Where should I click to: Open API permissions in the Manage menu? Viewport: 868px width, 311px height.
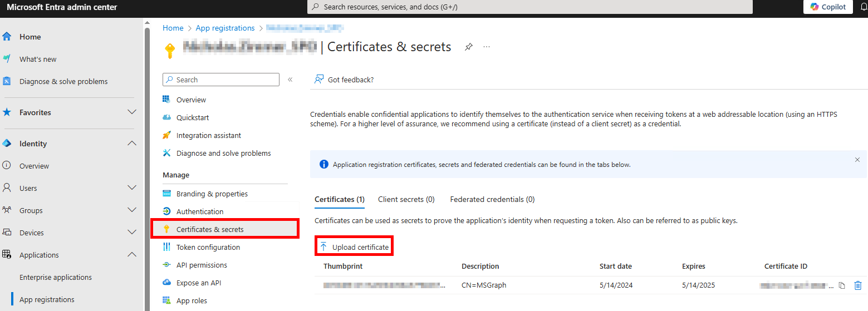tap(202, 265)
